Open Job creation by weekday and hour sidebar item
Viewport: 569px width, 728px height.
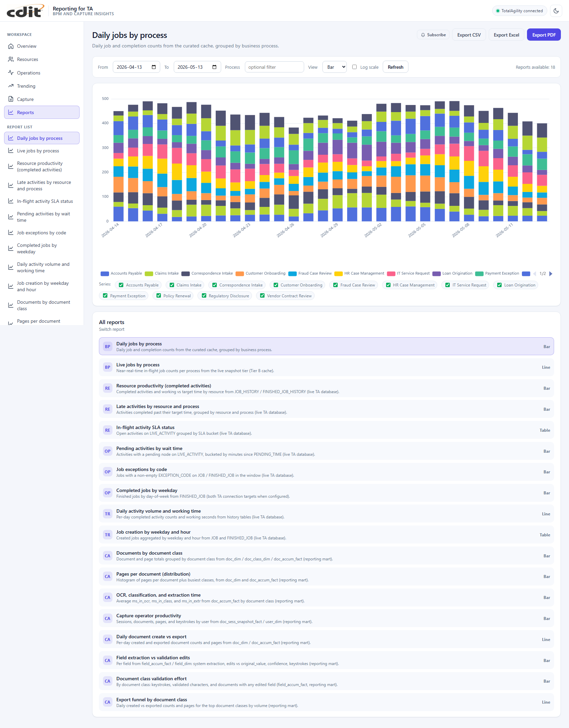point(42,286)
